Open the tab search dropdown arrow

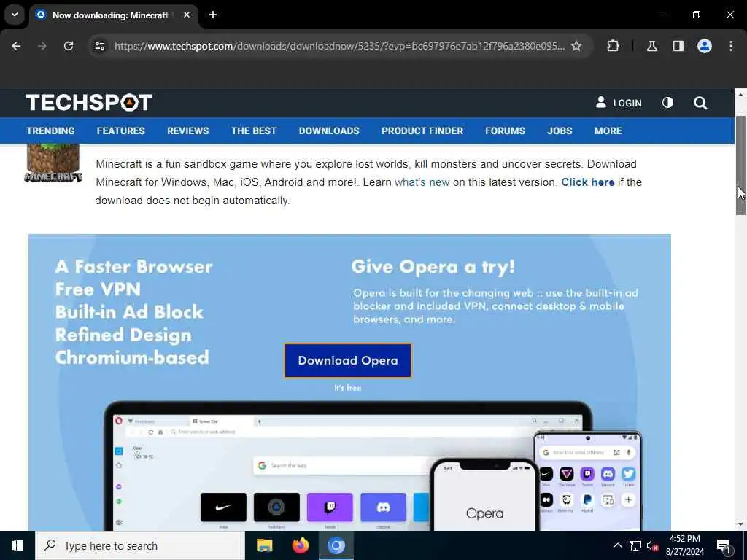coord(15,15)
